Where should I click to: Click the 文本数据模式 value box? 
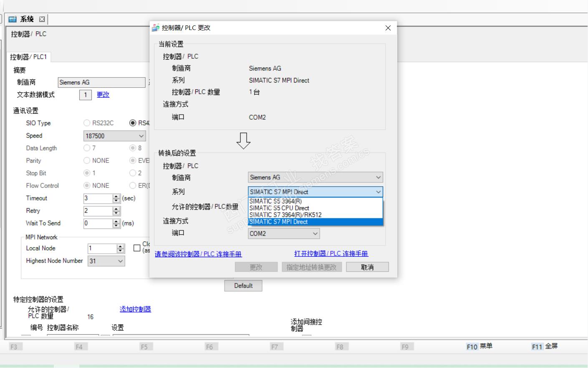[85, 95]
